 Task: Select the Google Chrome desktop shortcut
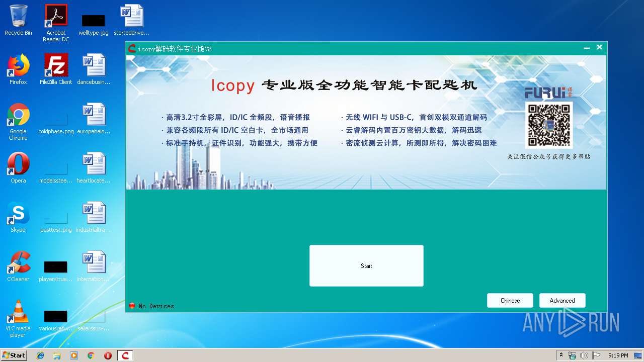(x=18, y=122)
